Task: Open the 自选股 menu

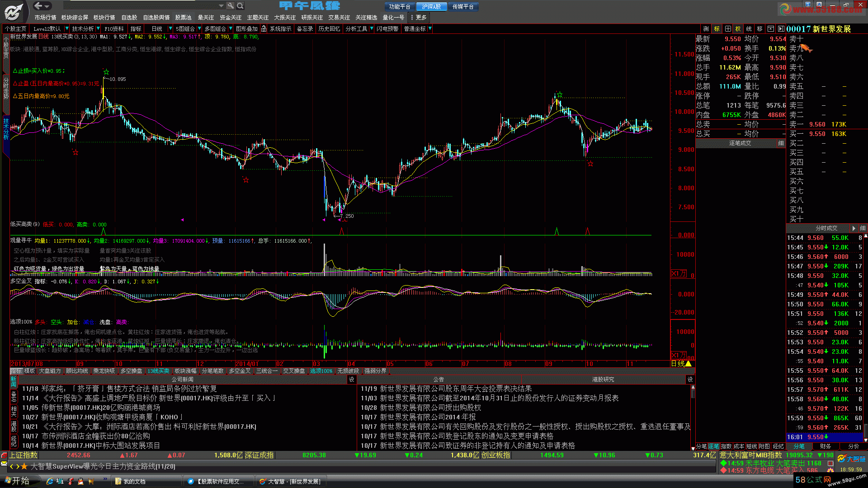Action: [129, 18]
